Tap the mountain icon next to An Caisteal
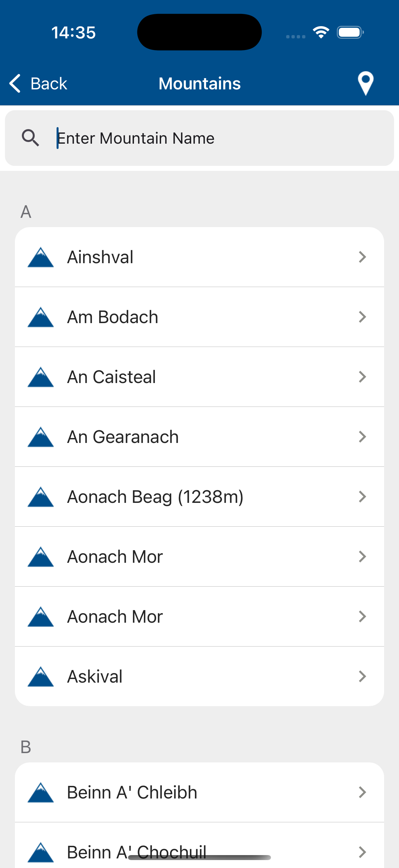 (x=40, y=377)
